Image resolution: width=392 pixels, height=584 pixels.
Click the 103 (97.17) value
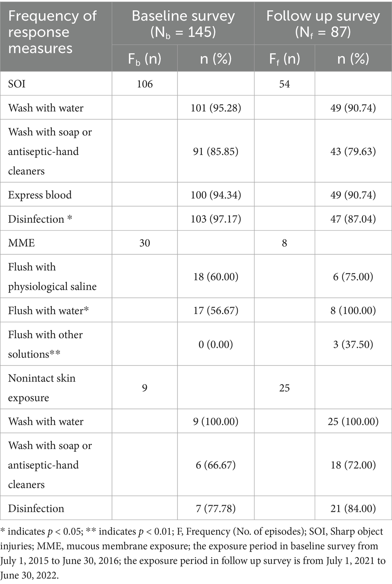216,219
